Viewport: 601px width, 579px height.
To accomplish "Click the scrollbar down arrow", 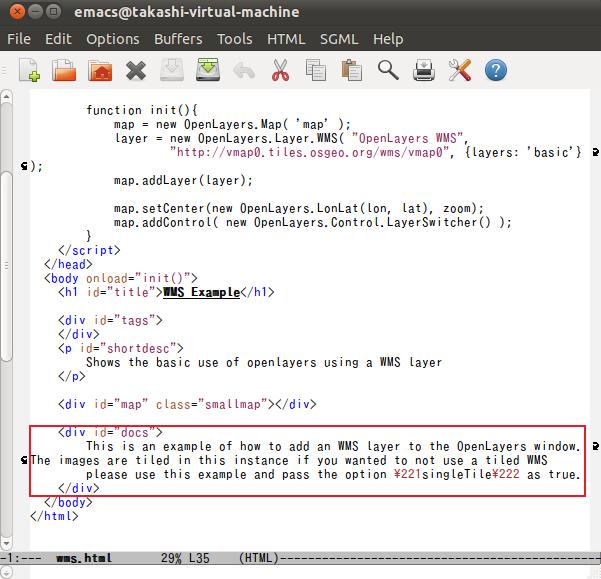I will pos(6,543).
